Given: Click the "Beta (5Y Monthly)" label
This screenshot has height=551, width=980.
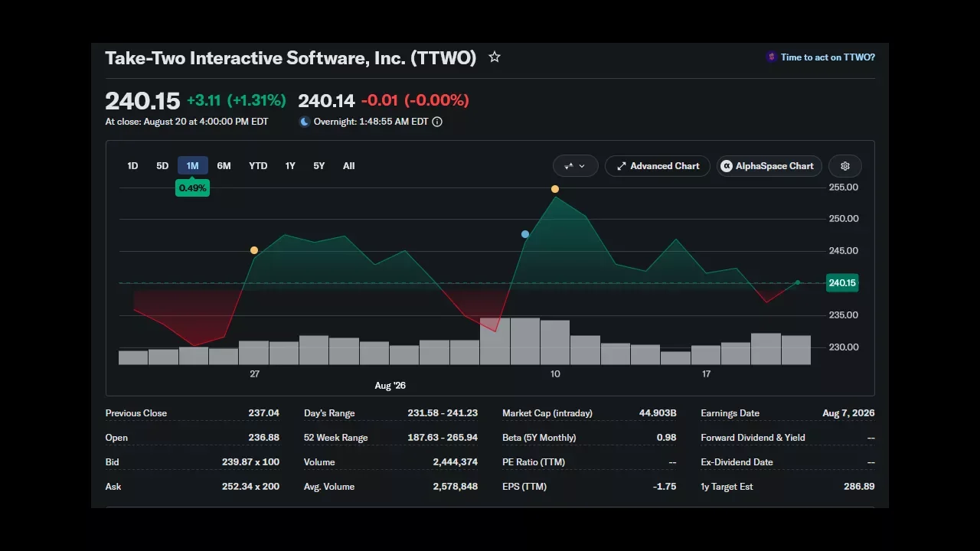Looking at the screenshot, I should tap(539, 438).
